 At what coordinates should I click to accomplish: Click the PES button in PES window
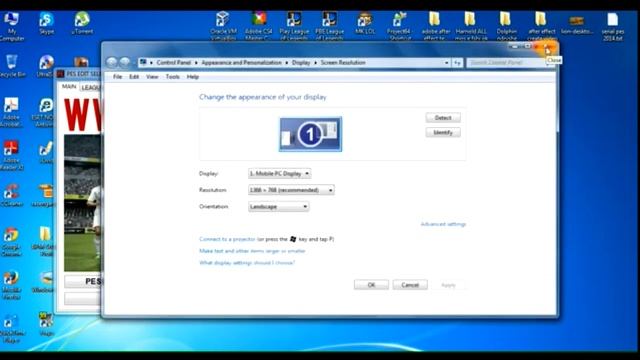tap(83, 282)
